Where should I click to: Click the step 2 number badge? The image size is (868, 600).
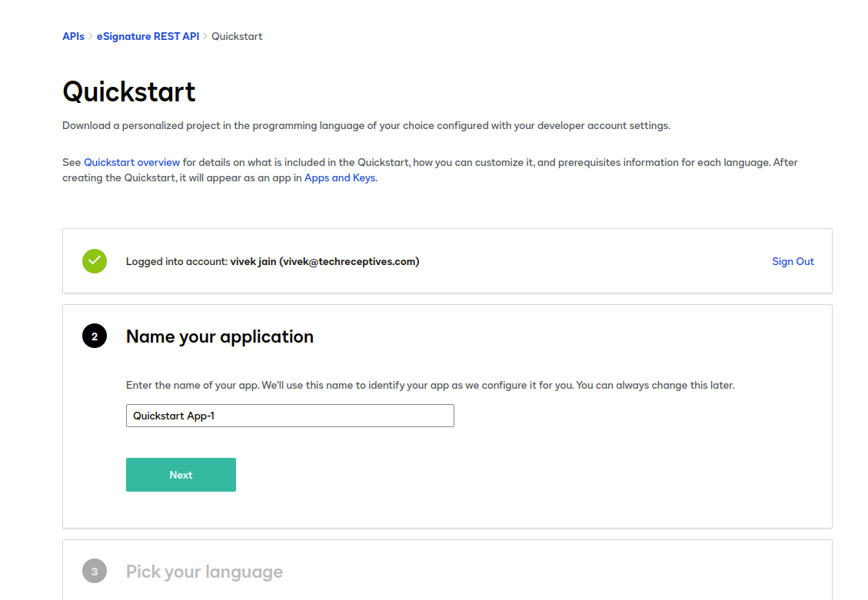pos(95,336)
